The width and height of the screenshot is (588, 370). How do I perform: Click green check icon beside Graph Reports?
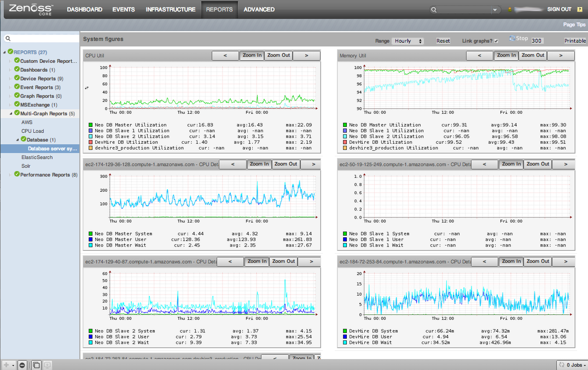(x=17, y=96)
